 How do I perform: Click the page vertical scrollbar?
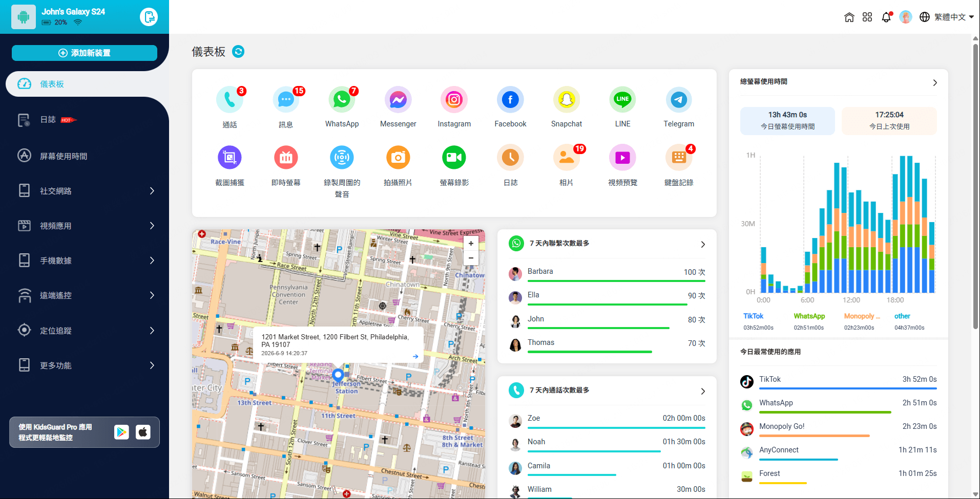coord(975,186)
